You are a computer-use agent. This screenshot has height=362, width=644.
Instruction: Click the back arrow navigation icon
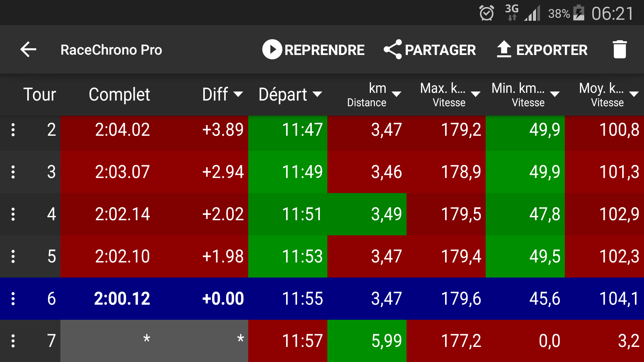tap(28, 50)
